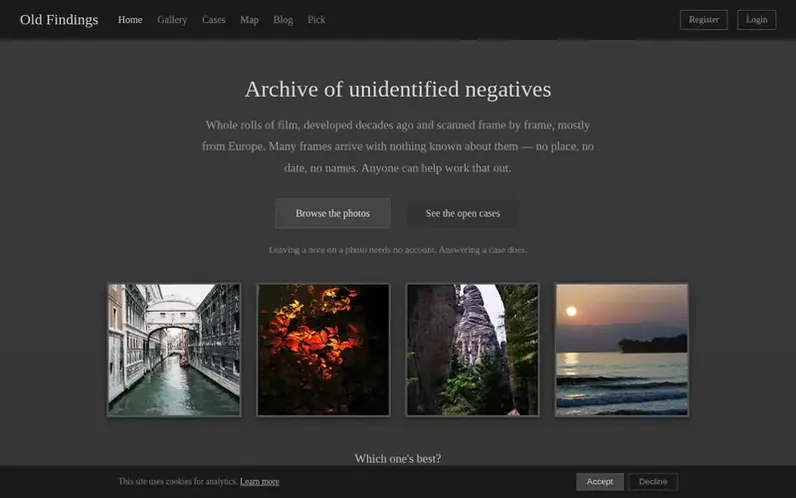Click the 'Leaving a note on a photo' line
Screen dimensions: 796x498
point(398,250)
